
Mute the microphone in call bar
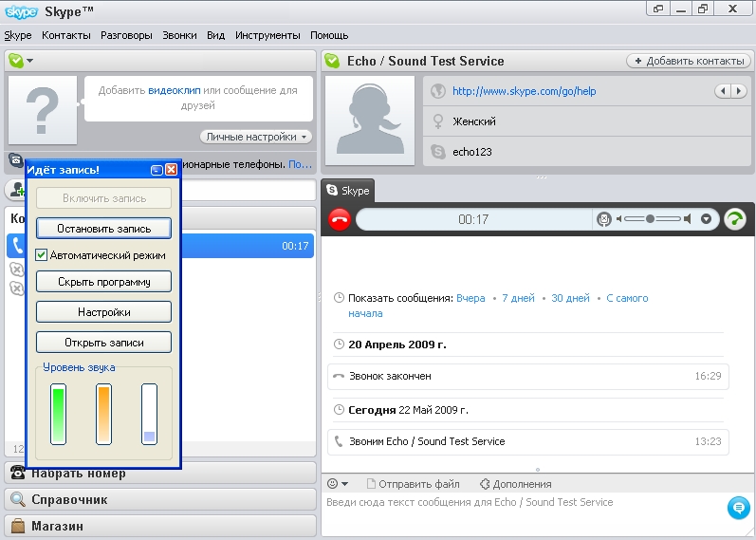click(x=603, y=219)
